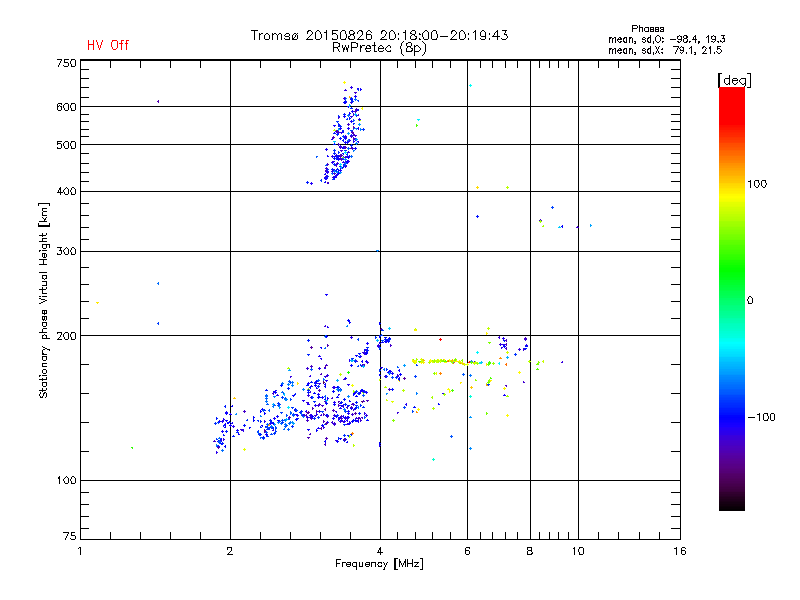Click the y-axis label '600'
The image size is (800, 600).
point(66,107)
